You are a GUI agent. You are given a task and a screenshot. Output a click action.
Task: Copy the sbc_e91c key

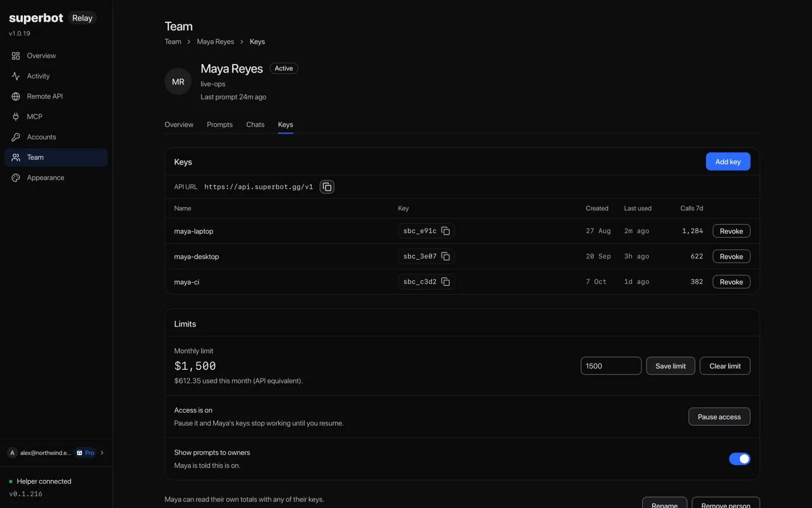click(x=446, y=231)
